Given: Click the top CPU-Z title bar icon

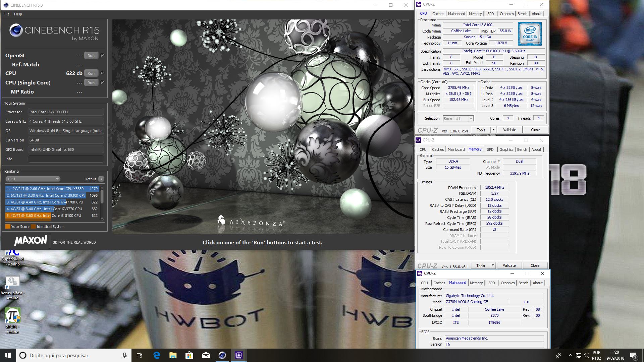Looking at the screenshot, I should 419,4.
